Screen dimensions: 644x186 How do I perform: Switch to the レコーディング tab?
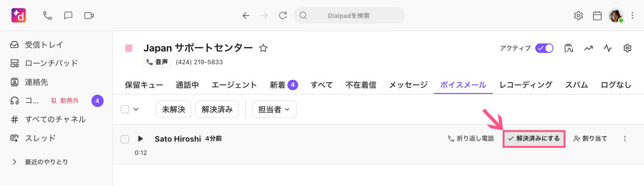[x=526, y=85]
